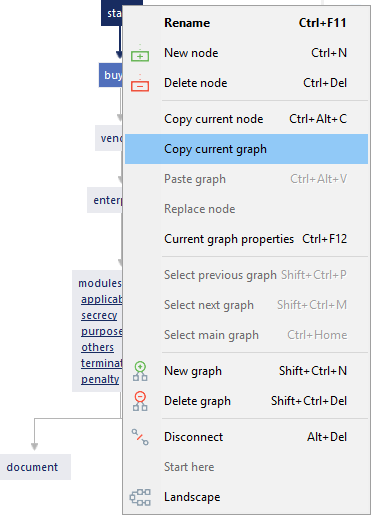This screenshot has height=515, width=371.
Task: Select the enterp... node in the graph
Action: tap(105, 200)
